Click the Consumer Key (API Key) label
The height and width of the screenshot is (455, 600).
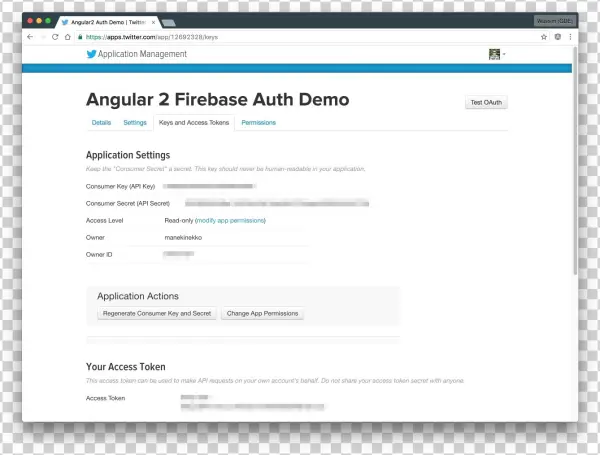(121, 186)
